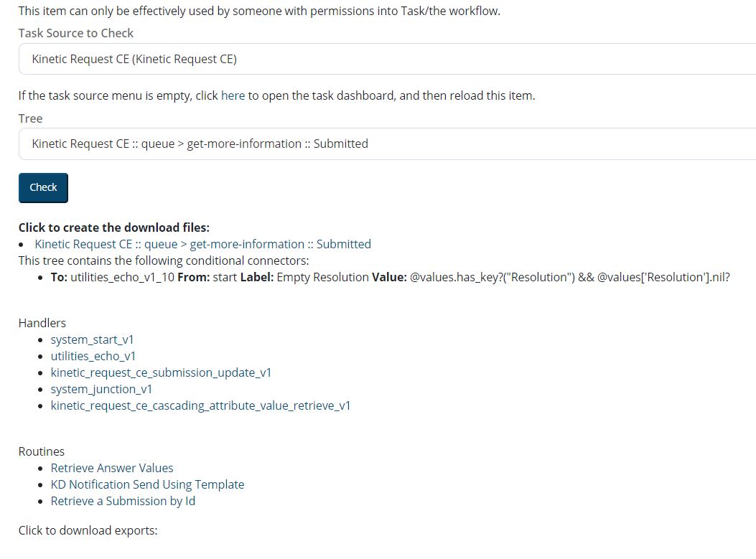
Task: Click the conditional connector Empty Resolution entry
Action: 390,277
